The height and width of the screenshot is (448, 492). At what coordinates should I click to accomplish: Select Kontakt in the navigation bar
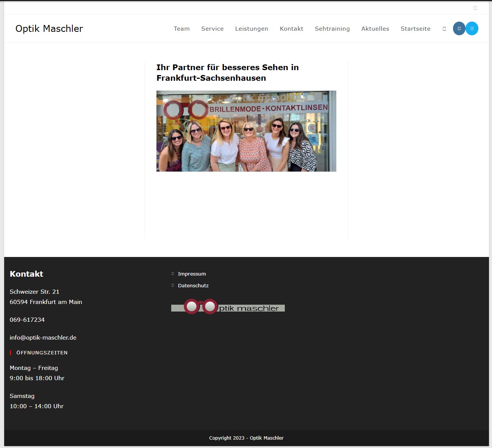(291, 29)
